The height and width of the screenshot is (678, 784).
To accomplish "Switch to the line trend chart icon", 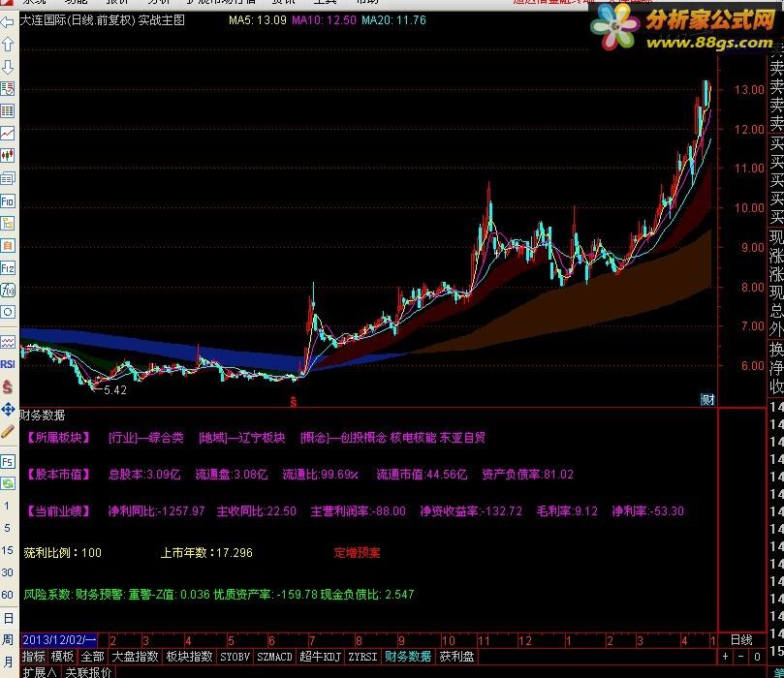I will [7, 134].
